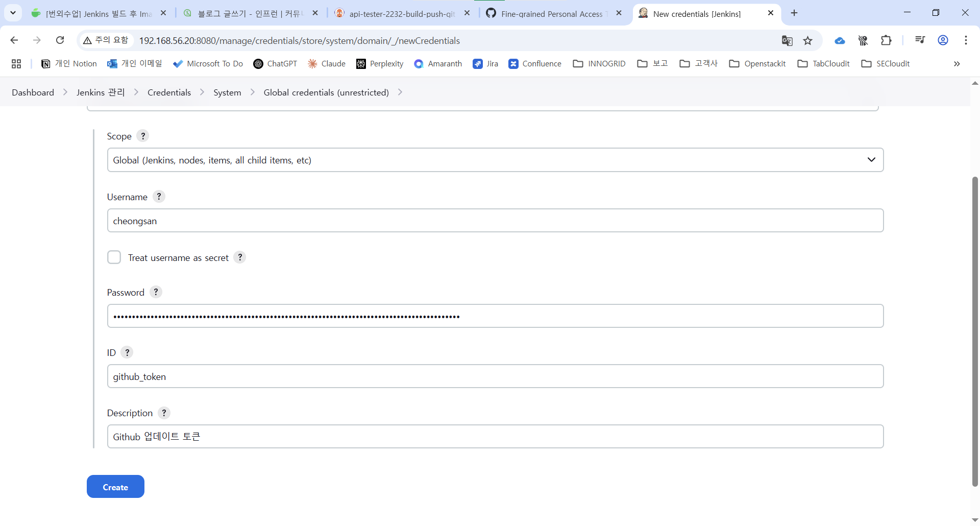980x526 pixels.
Task: Click the Password input field
Action: pyautogui.click(x=495, y=316)
